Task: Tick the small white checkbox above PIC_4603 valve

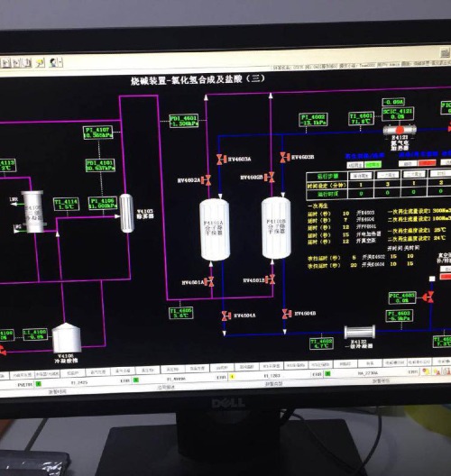Action: point(432,279)
